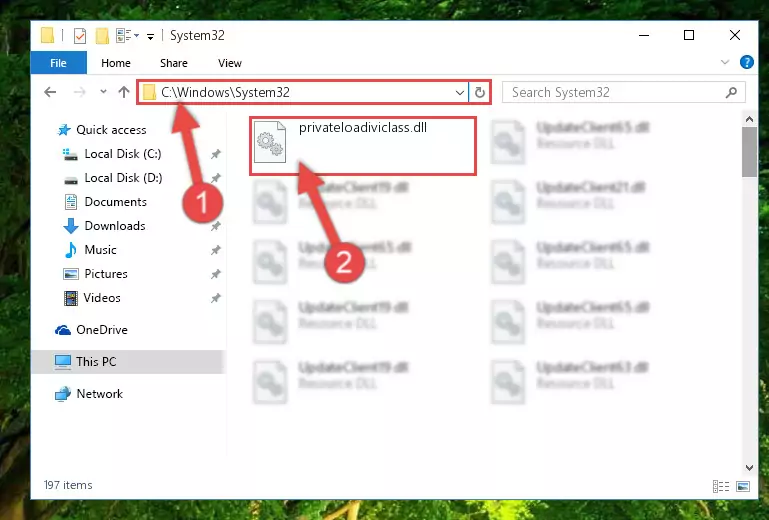
Task: Click the folder icon in the address bar
Action: pos(149,92)
